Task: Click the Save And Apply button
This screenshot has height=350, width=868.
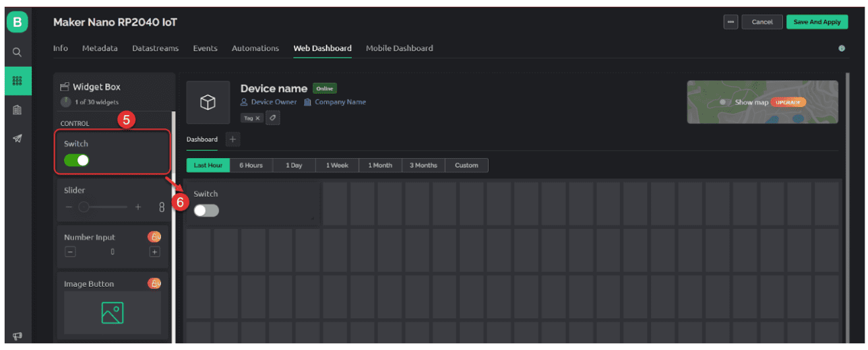Action: coord(817,22)
